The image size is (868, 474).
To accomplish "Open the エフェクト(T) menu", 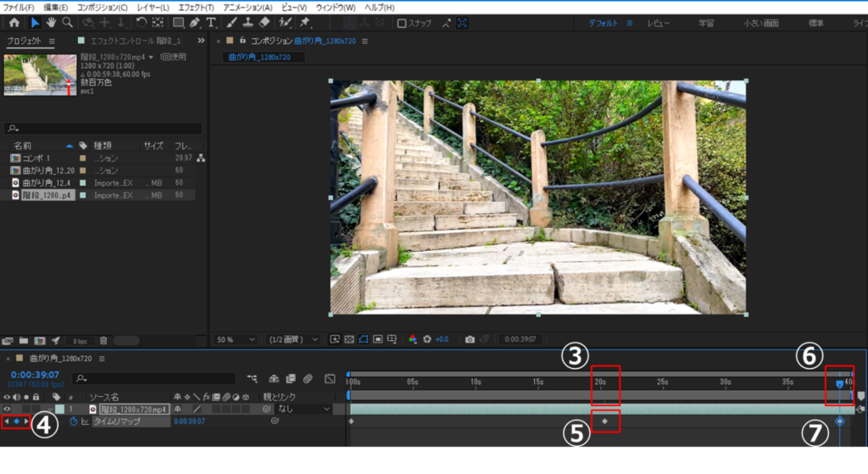I will pyautogui.click(x=197, y=7).
